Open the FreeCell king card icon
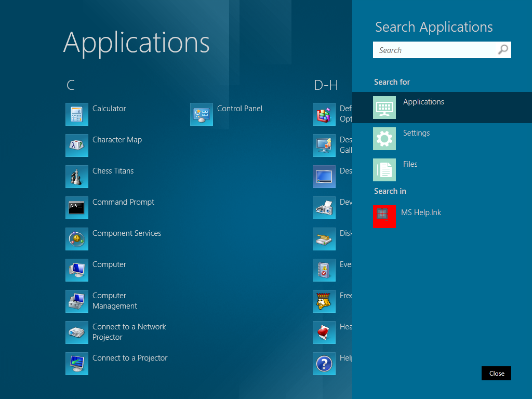Image resolution: width=532 pixels, height=399 pixels. click(x=324, y=302)
